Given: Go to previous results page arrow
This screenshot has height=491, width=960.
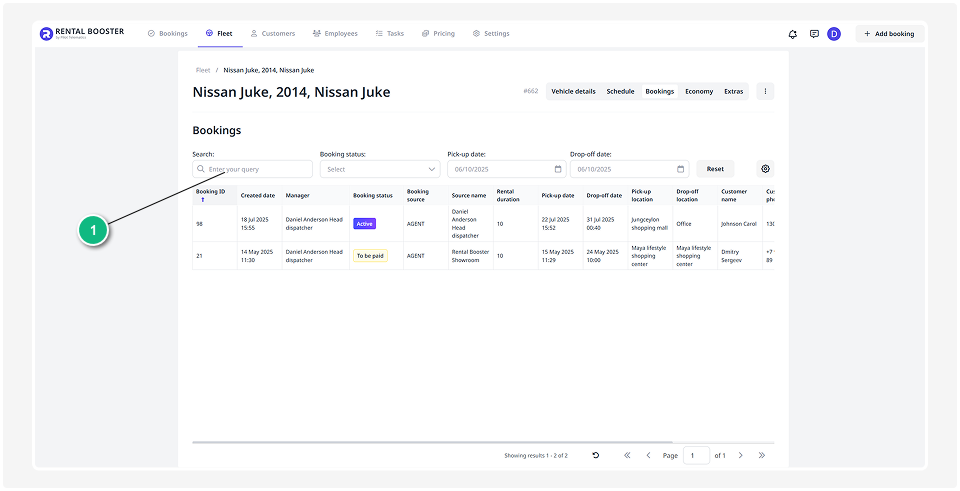Looking at the screenshot, I should [648, 455].
